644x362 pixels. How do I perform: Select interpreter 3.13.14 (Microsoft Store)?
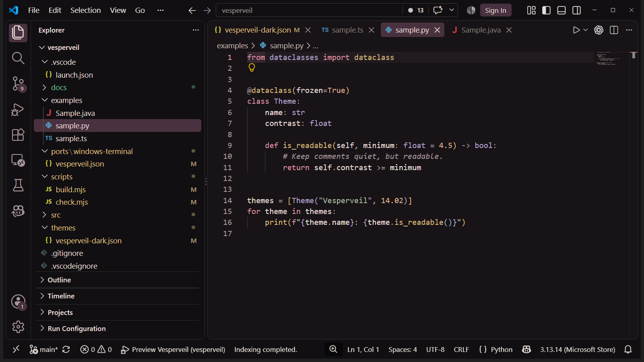578,350
